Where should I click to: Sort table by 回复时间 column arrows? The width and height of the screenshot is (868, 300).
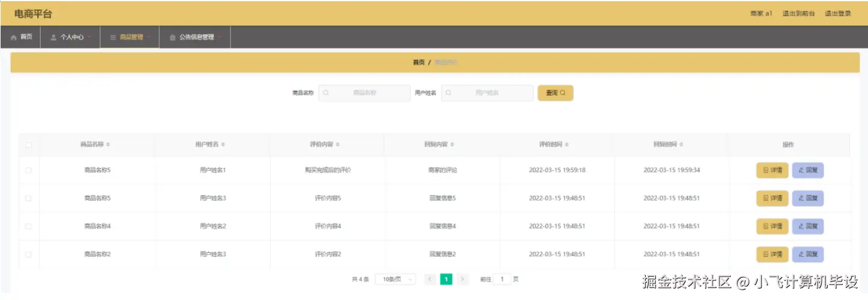point(682,145)
